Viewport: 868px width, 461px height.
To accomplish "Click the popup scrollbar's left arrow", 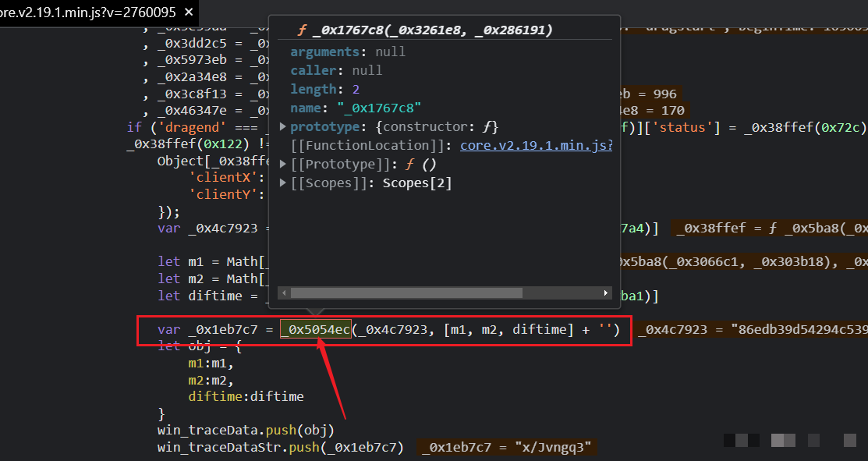I will pos(284,293).
